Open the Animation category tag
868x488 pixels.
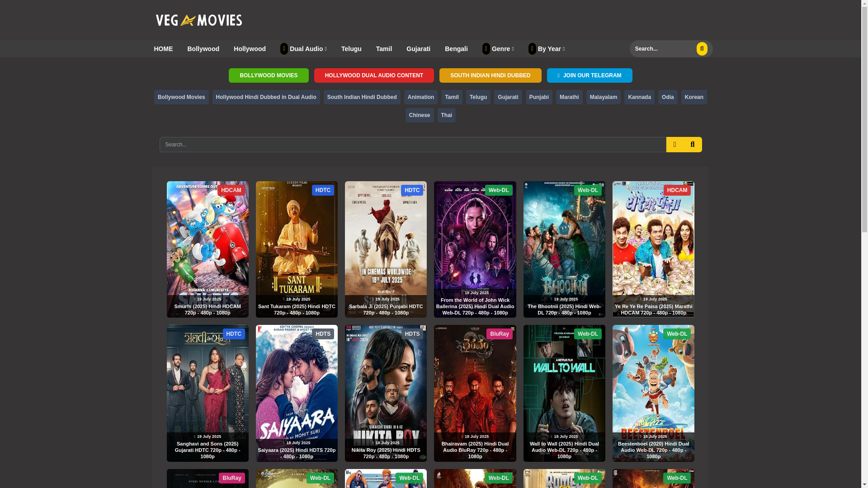click(420, 97)
